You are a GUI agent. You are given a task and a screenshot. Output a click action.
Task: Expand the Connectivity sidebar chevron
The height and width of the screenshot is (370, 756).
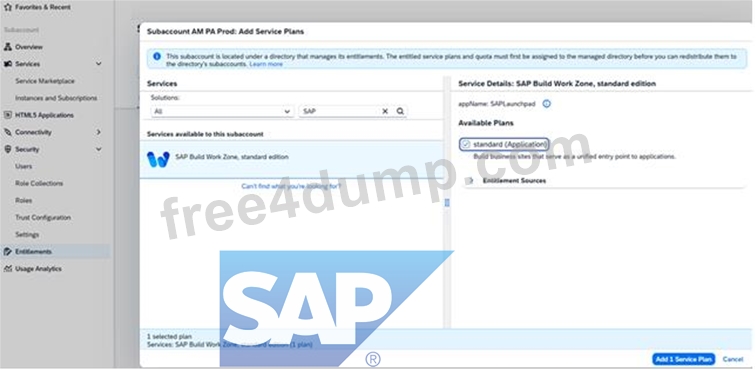(x=99, y=132)
